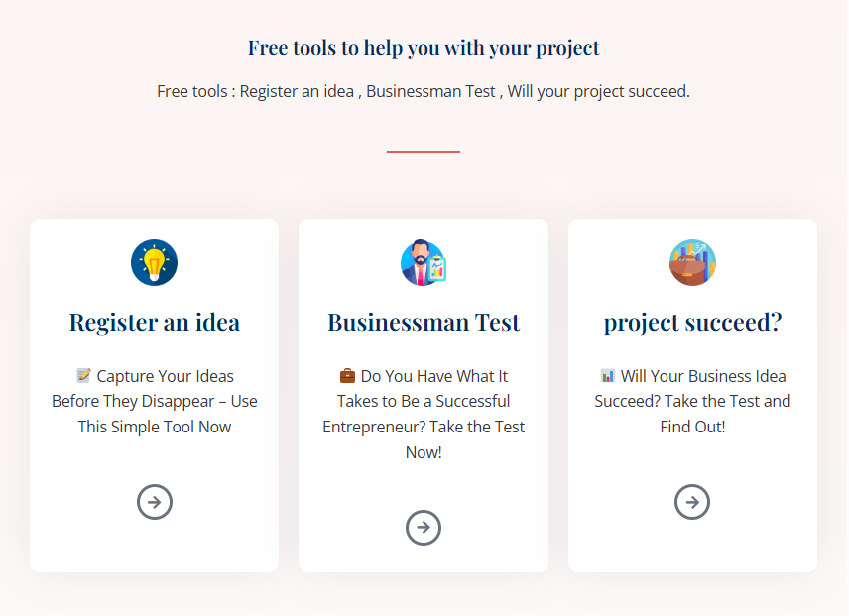Click the Capture Your Ideas description text
Screen dimensions: 849x616
point(155,402)
